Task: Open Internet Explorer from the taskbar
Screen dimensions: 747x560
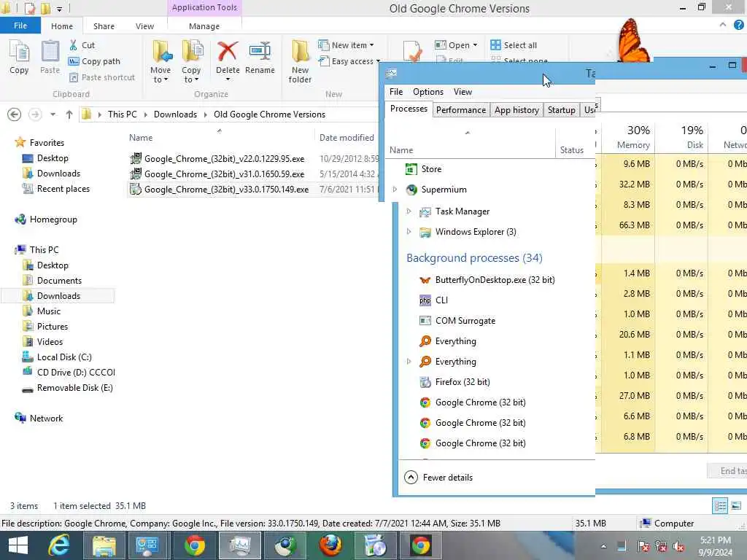Action: coord(59,545)
